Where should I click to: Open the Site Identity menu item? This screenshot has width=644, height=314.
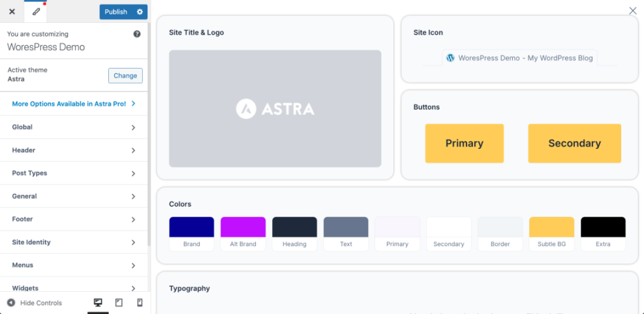point(74,242)
